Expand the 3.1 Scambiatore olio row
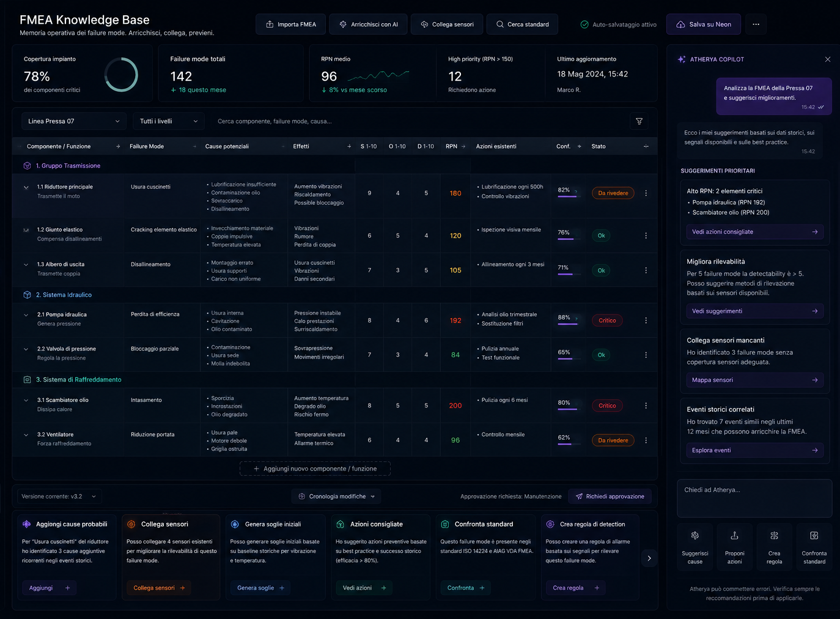Image resolution: width=840 pixels, height=619 pixels. pyautogui.click(x=26, y=401)
